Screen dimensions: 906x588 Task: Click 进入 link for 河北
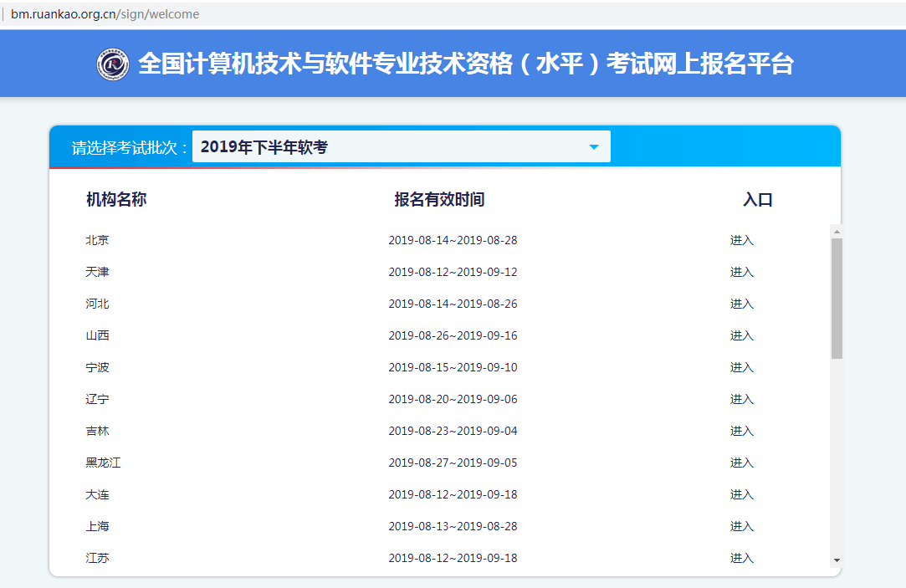pos(741,304)
